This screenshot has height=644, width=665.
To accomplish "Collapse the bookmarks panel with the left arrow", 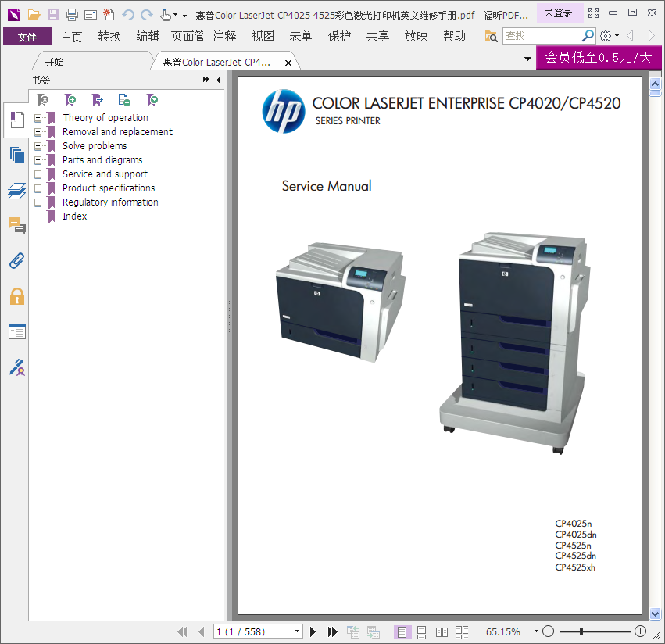I will [219, 80].
